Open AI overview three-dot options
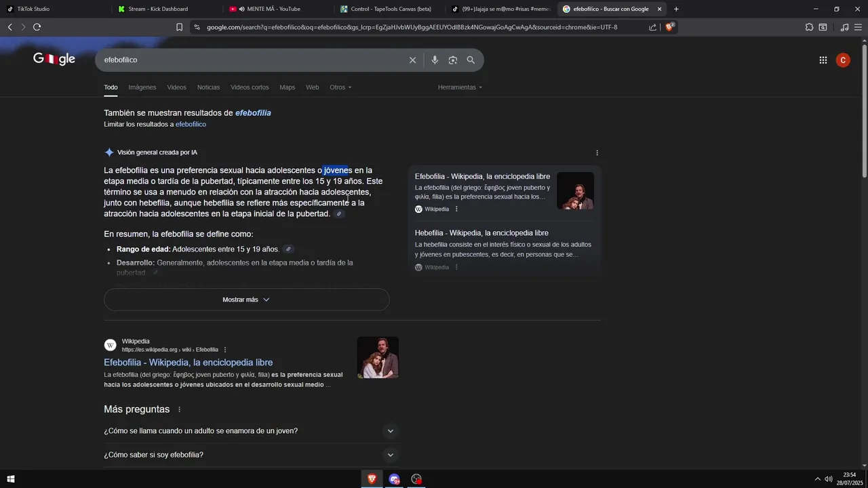 tap(597, 152)
